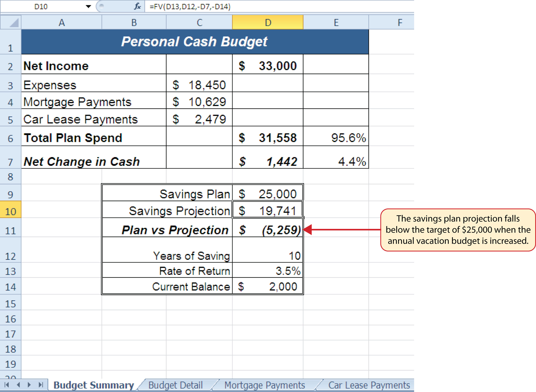536x392 pixels.
Task: Select row 14 header
Action: coord(11,286)
